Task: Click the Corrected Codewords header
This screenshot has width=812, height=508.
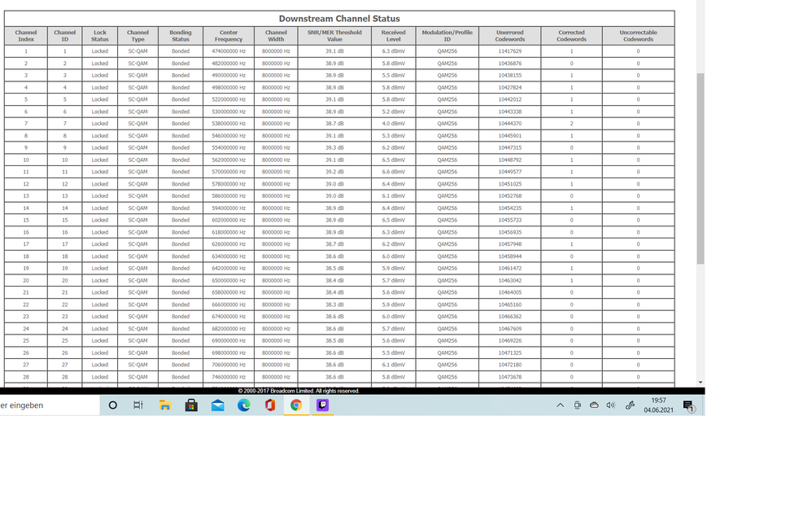Action: click(x=572, y=36)
